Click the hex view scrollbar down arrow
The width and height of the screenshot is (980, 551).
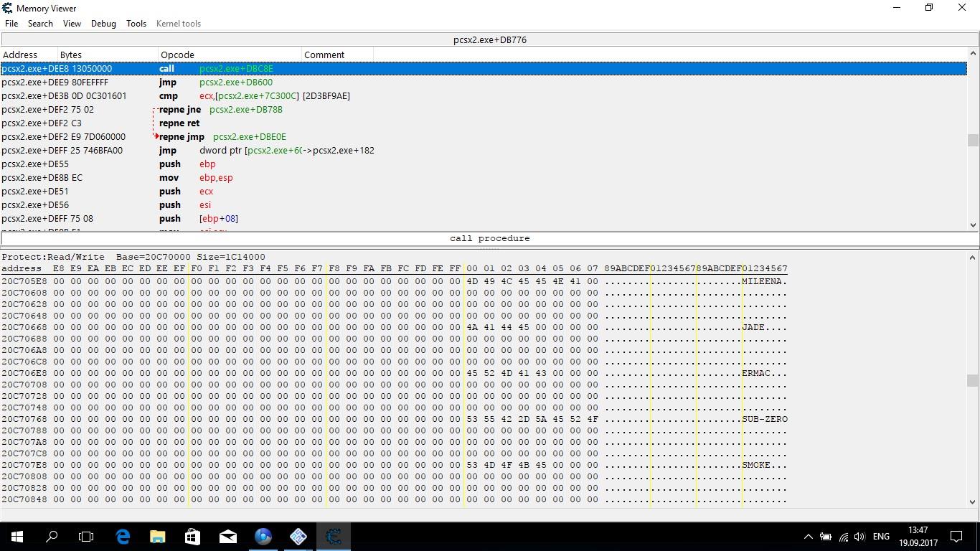click(974, 502)
